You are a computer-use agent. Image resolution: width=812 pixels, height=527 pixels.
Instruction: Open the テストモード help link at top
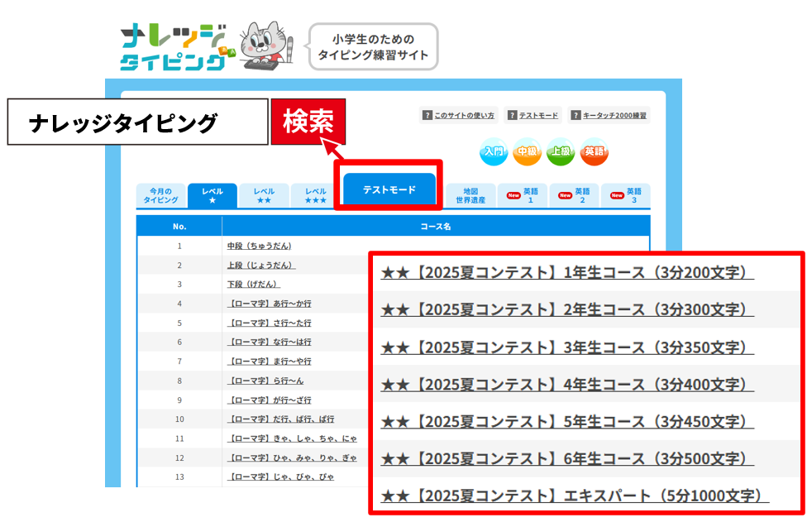click(533, 115)
